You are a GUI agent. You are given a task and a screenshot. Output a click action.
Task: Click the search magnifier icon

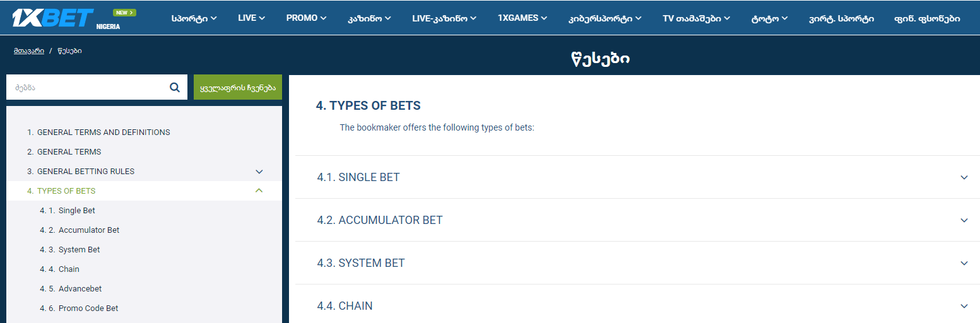tap(175, 88)
